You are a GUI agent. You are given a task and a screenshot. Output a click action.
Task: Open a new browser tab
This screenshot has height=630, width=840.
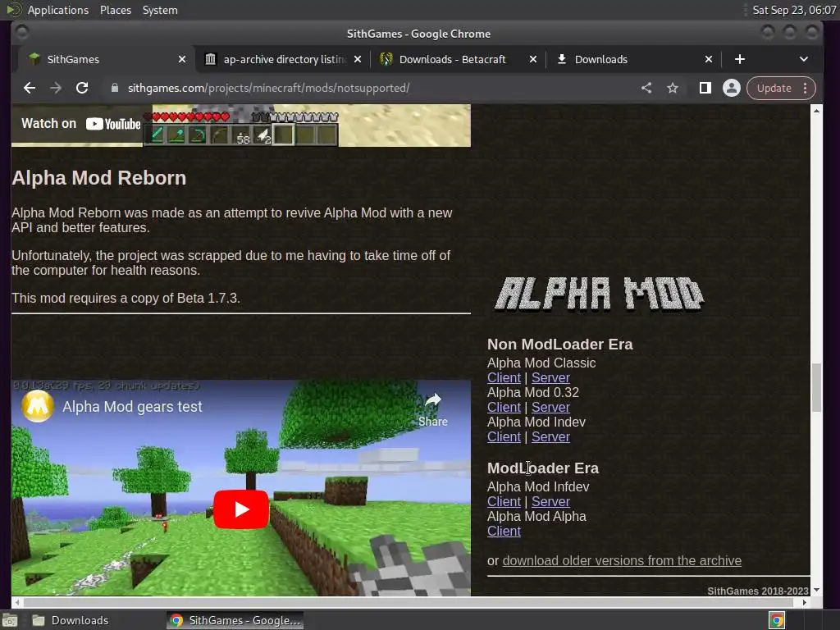pyautogui.click(x=740, y=59)
